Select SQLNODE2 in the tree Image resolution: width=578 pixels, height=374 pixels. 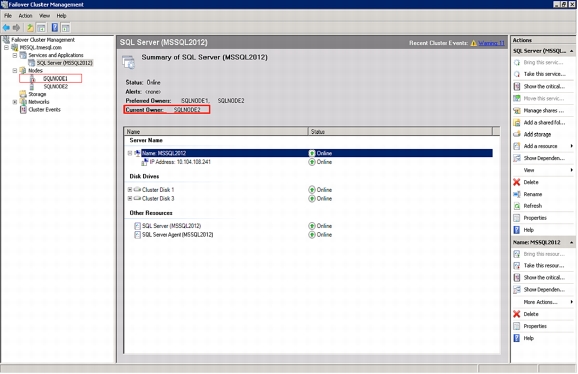[x=56, y=86]
